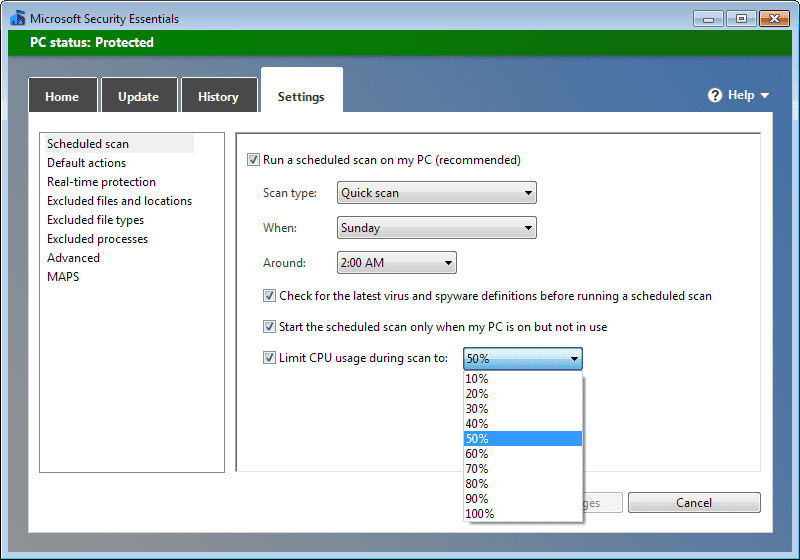The image size is (800, 560).
Task: Select Scheduled scan in settings list
Action: click(x=119, y=144)
